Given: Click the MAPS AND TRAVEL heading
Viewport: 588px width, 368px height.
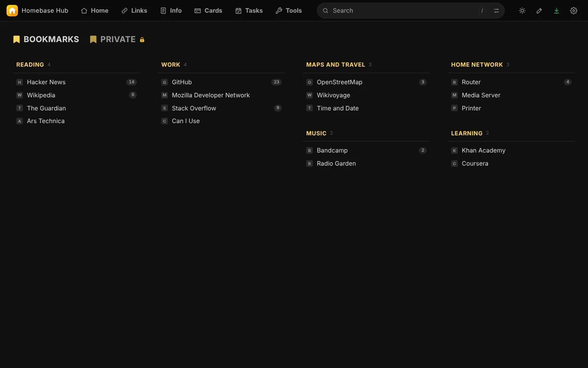Looking at the screenshot, I should (x=336, y=65).
